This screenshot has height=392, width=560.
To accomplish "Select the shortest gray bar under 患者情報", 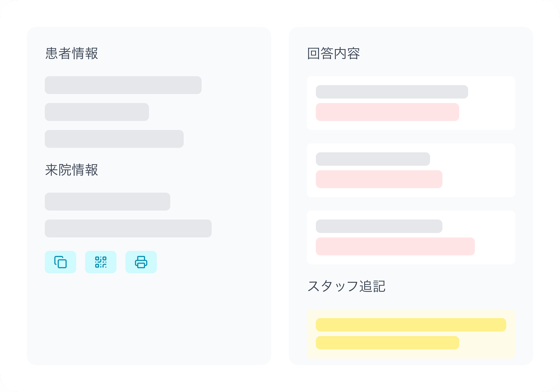I will point(97,112).
